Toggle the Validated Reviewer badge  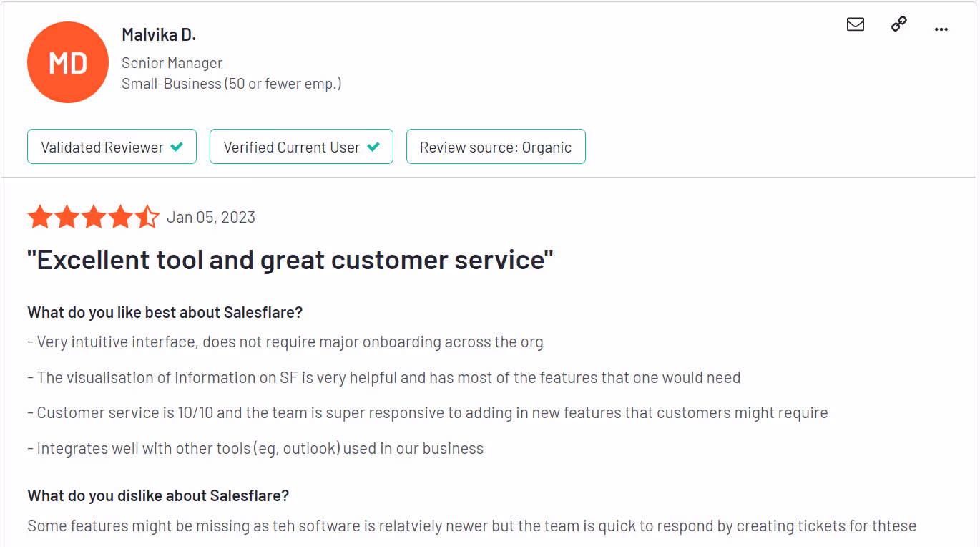112,146
